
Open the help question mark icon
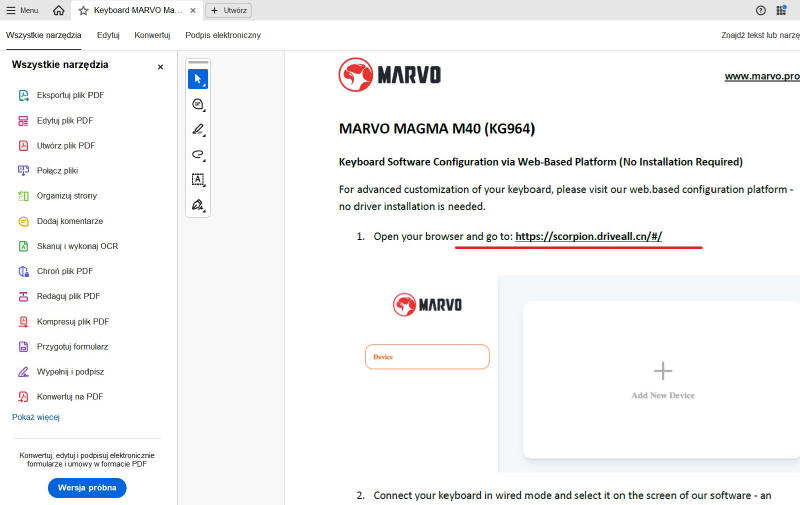point(761,10)
